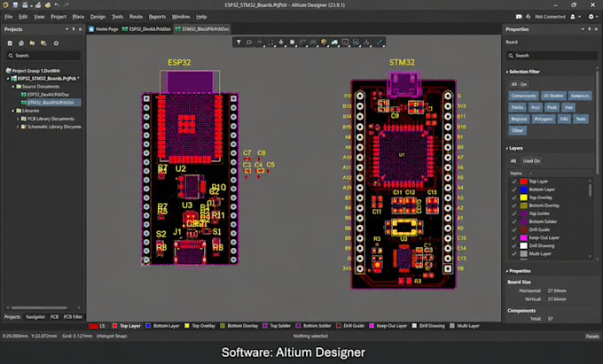Open the top-right settings gear
Image resolution: width=603 pixels, height=364 pixels.
coord(591,17)
